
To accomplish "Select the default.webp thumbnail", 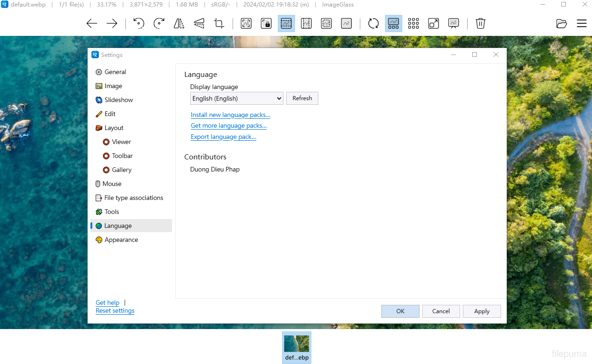I will [296, 348].
